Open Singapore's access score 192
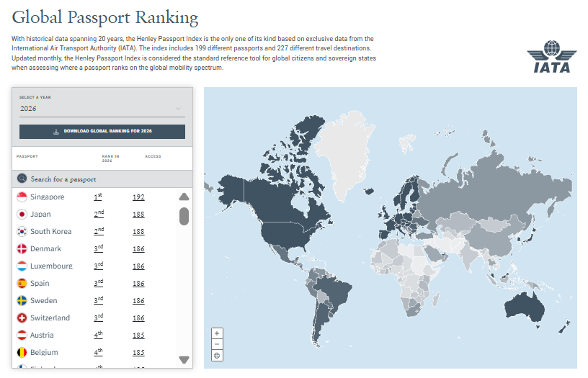Screen dimensions: 588x378 coord(138,197)
